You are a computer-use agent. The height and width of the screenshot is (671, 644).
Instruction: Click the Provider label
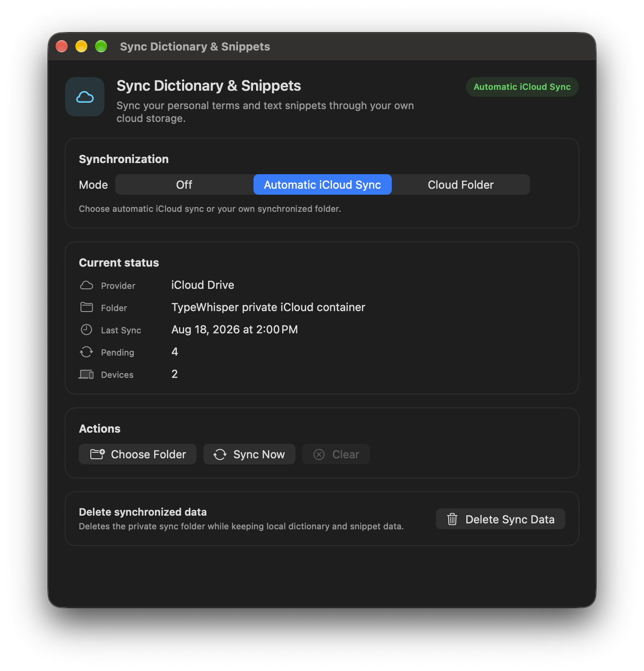tap(118, 285)
